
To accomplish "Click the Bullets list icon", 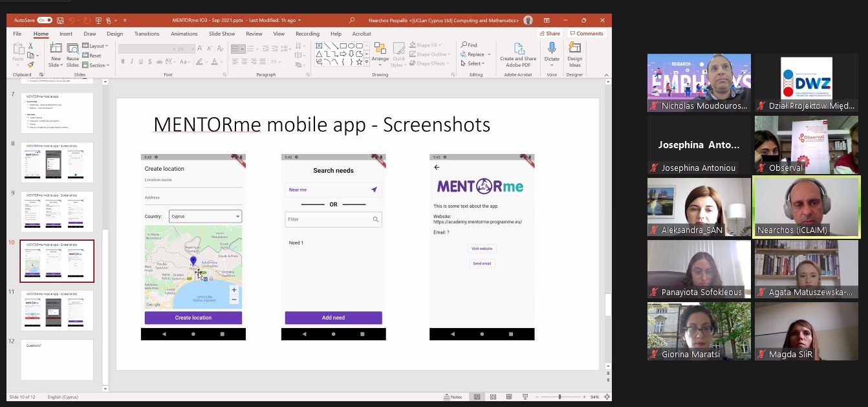I will [235, 49].
